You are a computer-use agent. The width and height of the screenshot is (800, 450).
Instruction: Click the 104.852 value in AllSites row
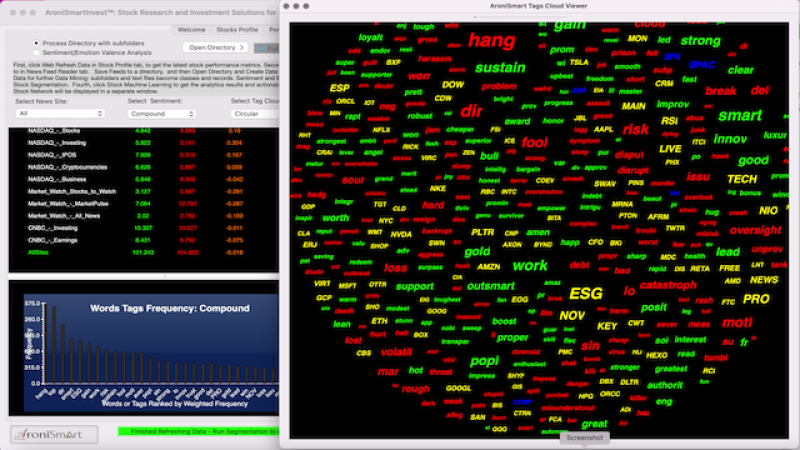click(187, 253)
